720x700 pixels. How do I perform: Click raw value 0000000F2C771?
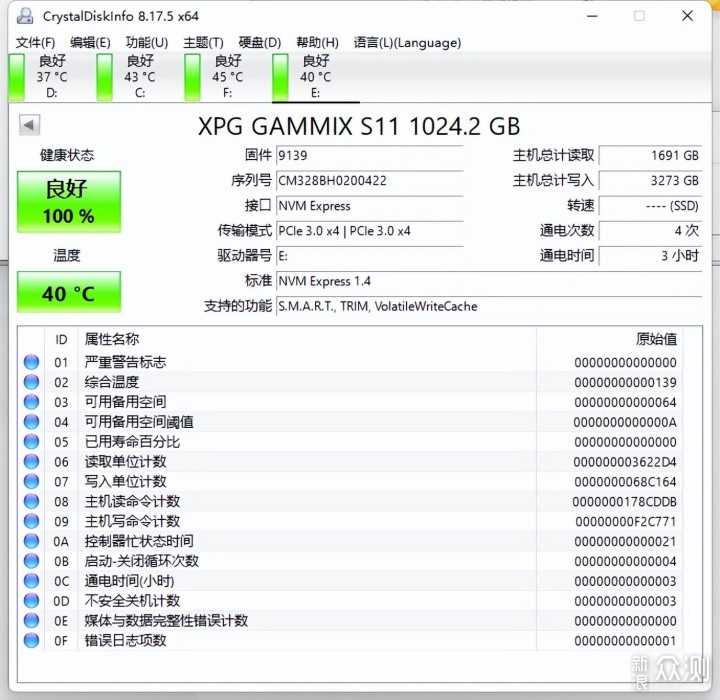[626, 521]
